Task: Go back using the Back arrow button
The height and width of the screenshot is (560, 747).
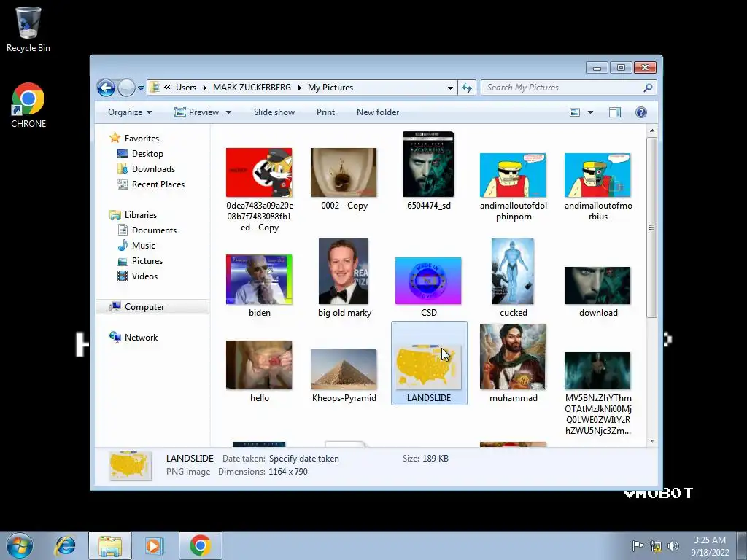Action: (106, 87)
